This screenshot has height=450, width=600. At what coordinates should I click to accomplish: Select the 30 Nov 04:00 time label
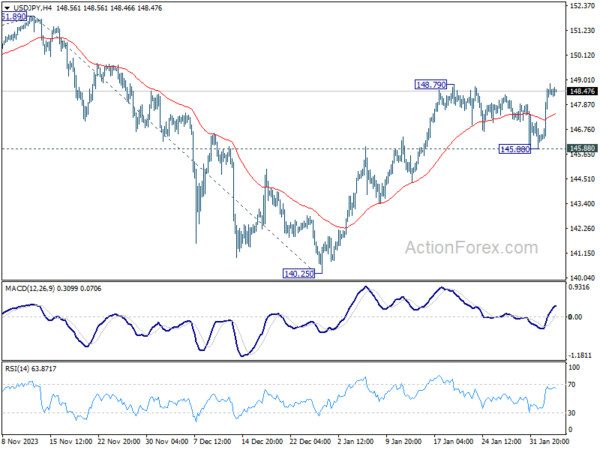pyautogui.click(x=167, y=441)
